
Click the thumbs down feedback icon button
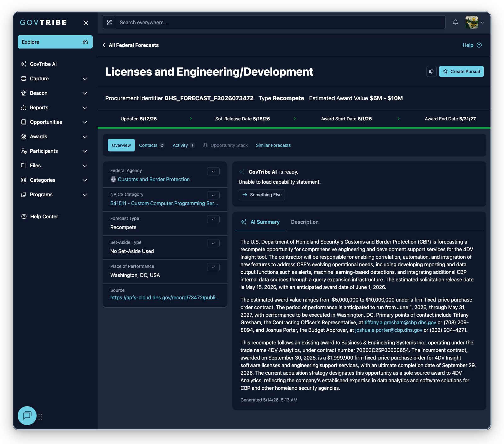coord(432,72)
